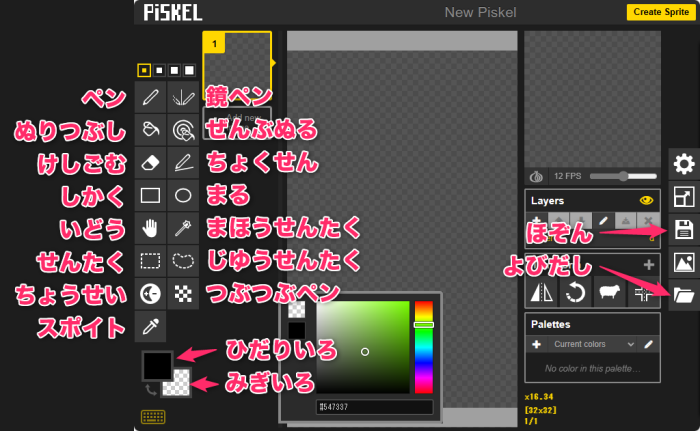Select the Eraser tool

(x=151, y=163)
